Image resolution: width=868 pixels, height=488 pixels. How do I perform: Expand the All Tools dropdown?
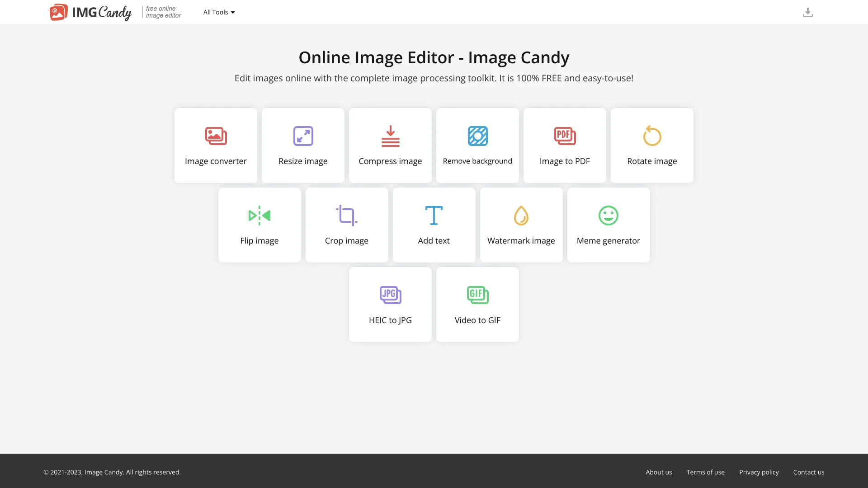click(218, 12)
